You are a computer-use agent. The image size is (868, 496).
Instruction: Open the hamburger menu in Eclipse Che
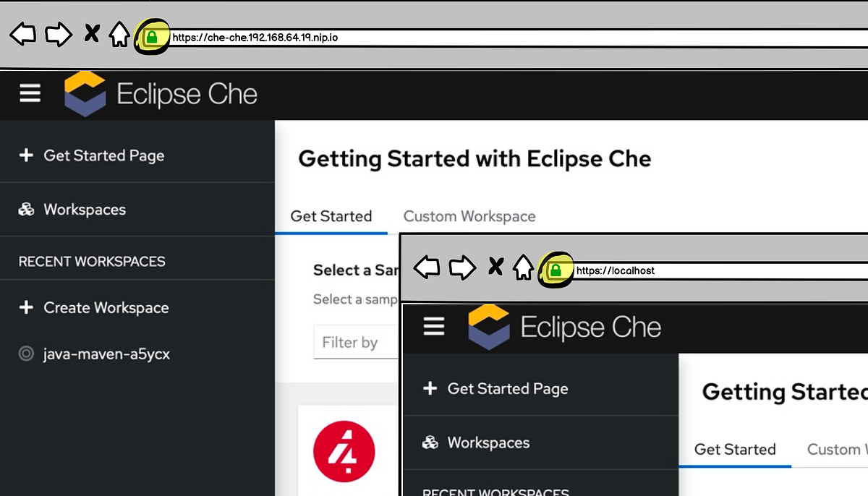pyautogui.click(x=29, y=93)
